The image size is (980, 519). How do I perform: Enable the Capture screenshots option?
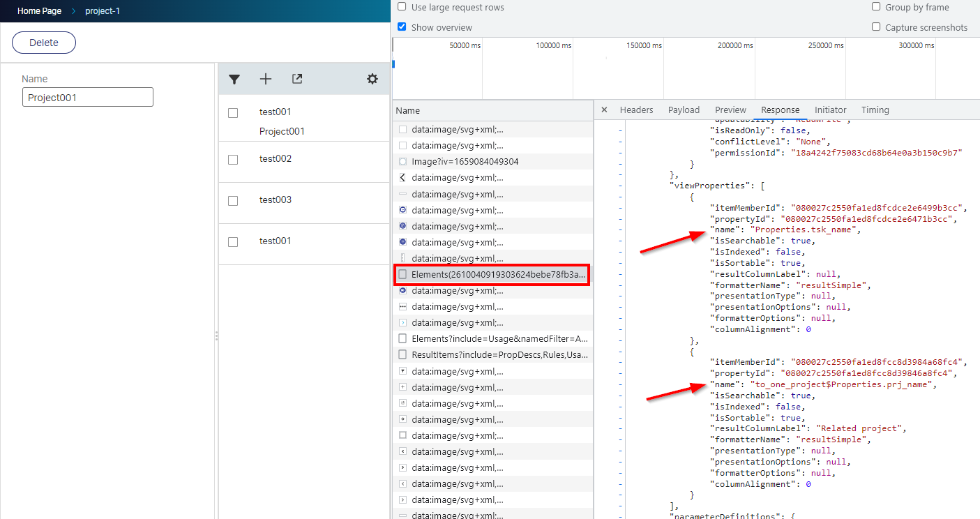[x=876, y=27]
